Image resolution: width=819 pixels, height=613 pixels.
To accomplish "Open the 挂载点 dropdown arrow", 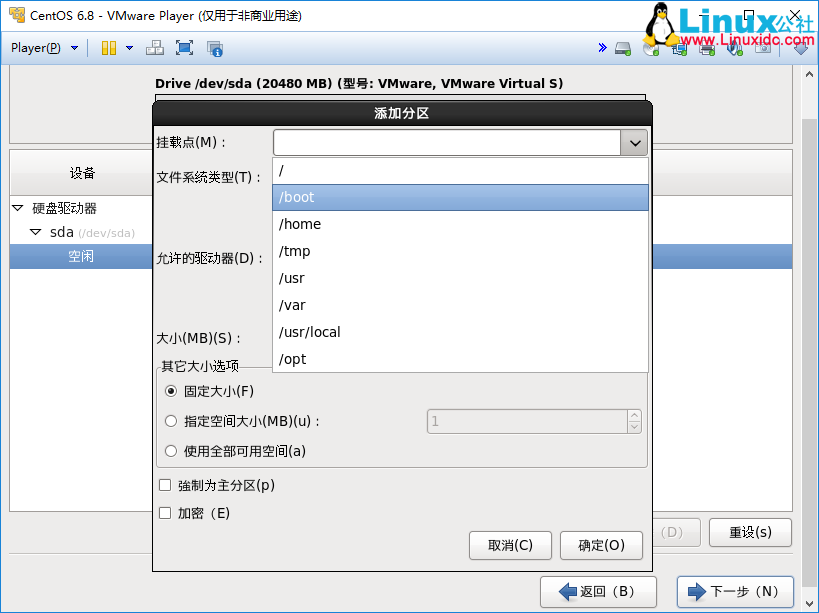I will (634, 142).
